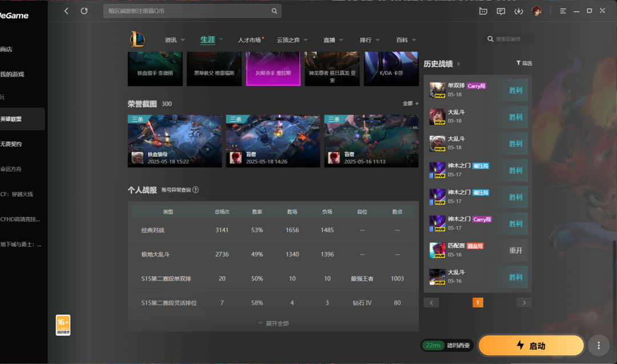This screenshot has width=617, height=364.
Task: Click the 账号异常查询 link
Action: click(177, 190)
